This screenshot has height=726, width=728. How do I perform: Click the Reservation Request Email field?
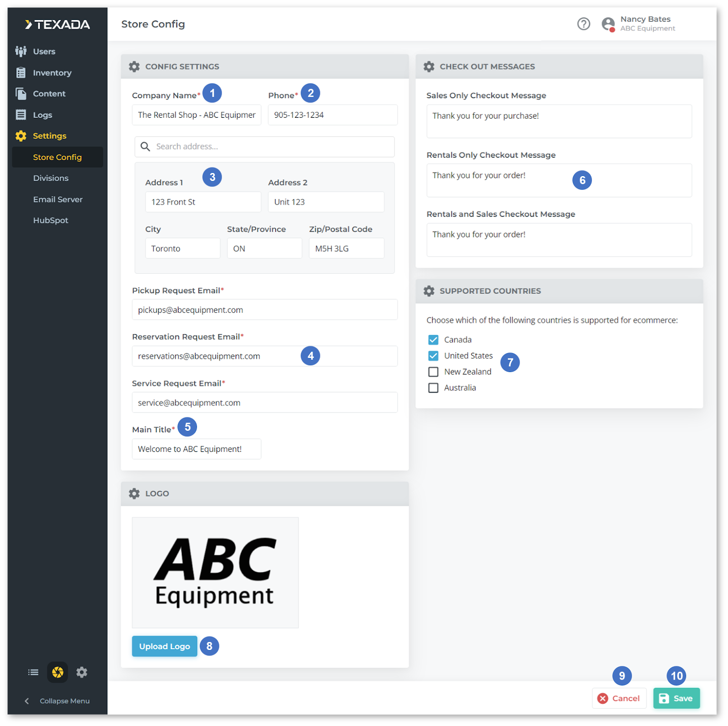pyautogui.click(x=265, y=356)
